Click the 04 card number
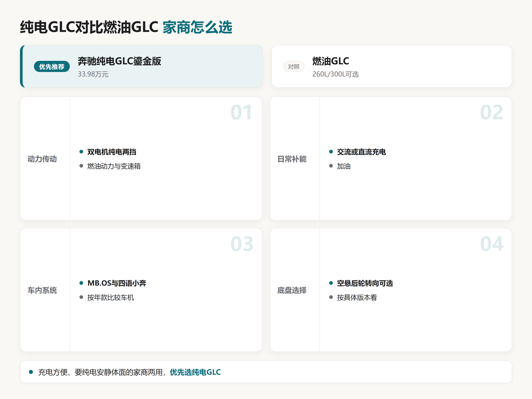Image resolution: width=532 pixels, height=399 pixels. 492,244
